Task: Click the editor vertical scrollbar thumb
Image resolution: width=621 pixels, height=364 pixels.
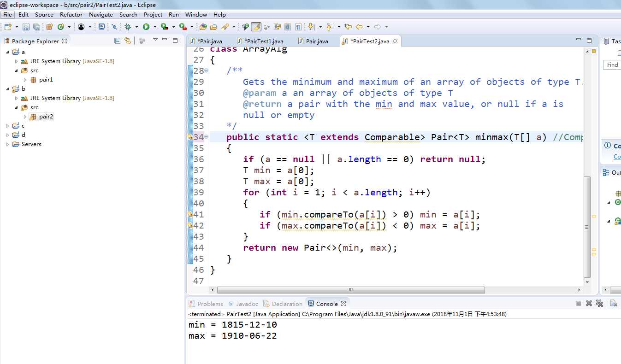Action: [587, 227]
